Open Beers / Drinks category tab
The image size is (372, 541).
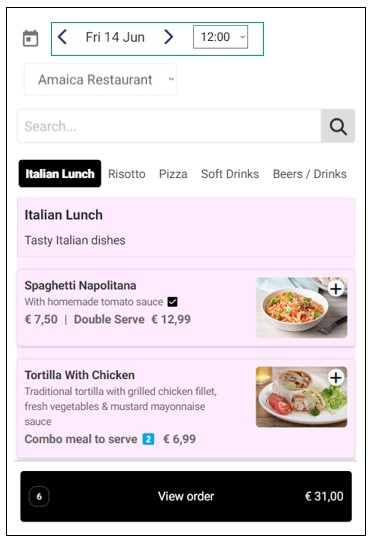[x=310, y=174]
